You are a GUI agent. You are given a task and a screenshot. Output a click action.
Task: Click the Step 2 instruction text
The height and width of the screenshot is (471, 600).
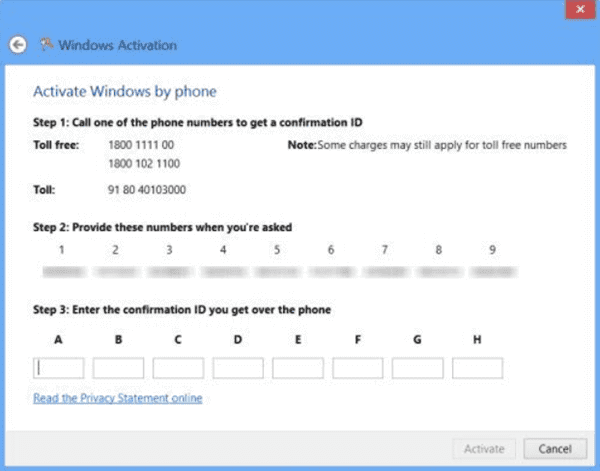[163, 228]
